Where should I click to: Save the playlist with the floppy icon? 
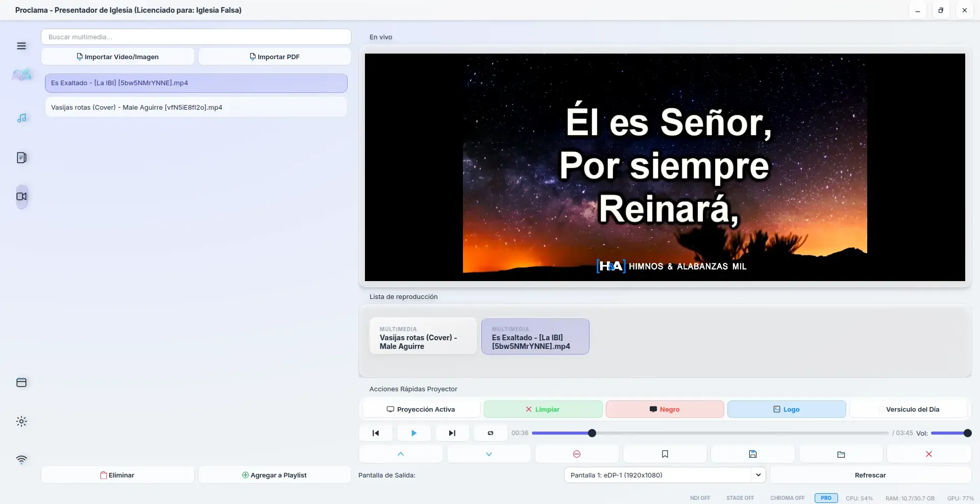753,454
